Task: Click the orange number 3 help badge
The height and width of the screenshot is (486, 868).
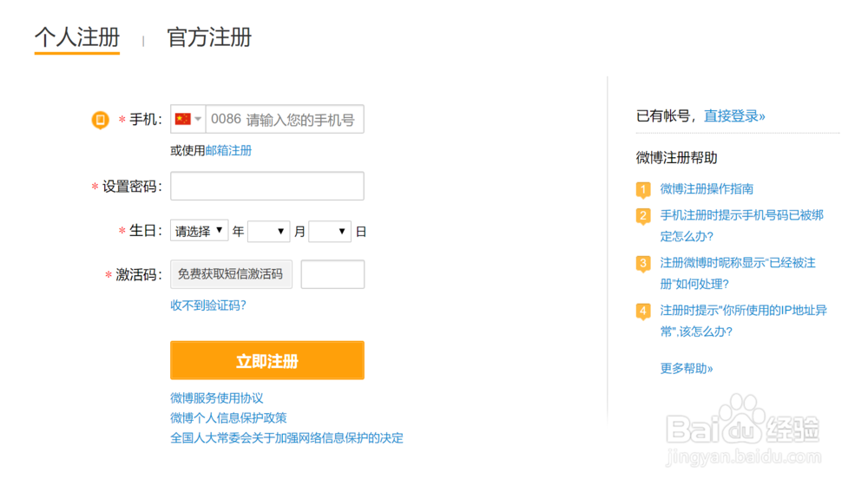Action: click(x=643, y=264)
